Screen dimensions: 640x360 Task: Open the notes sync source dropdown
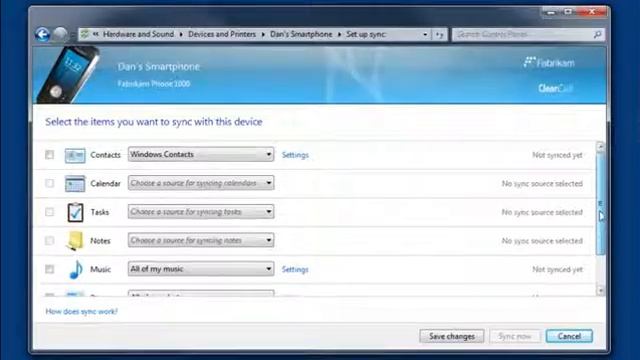[x=201, y=240]
